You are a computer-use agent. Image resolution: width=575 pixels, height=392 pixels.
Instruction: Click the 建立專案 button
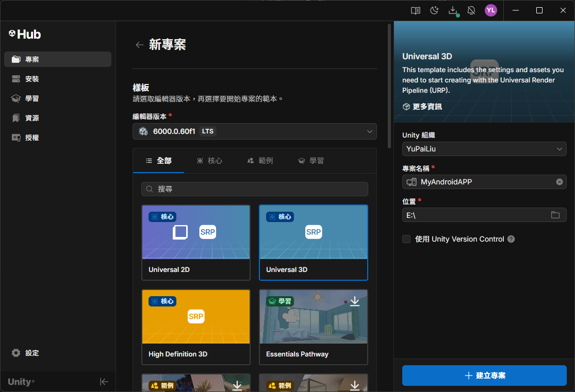[x=484, y=376]
